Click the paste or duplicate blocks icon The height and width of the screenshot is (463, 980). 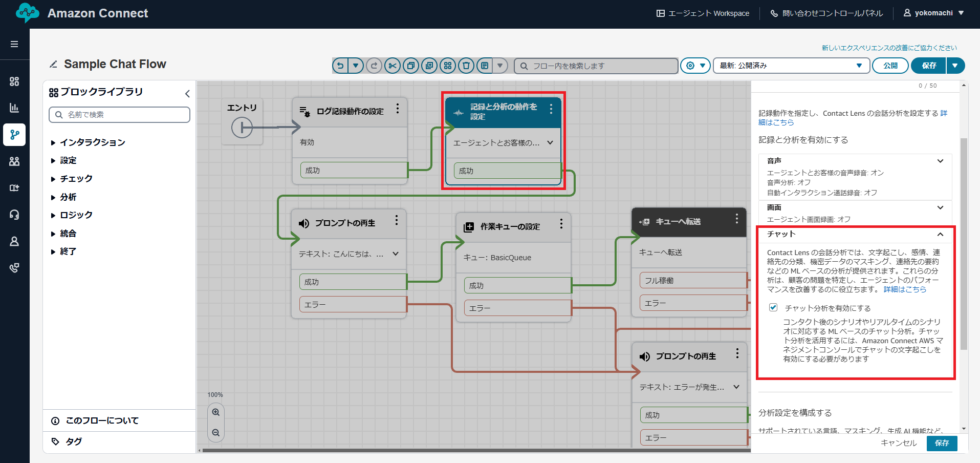(429, 66)
